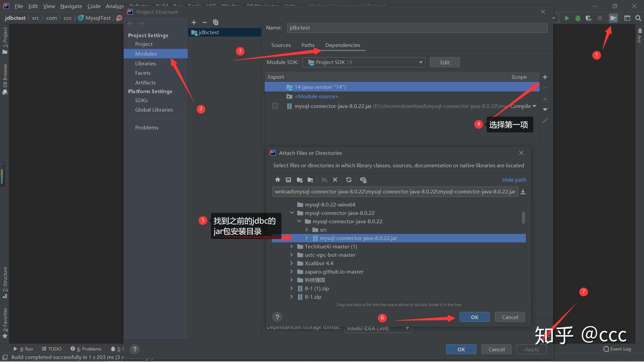644x362 pixels.
Task: Open recent path history arrow beside path field
Action: (523, 192)
